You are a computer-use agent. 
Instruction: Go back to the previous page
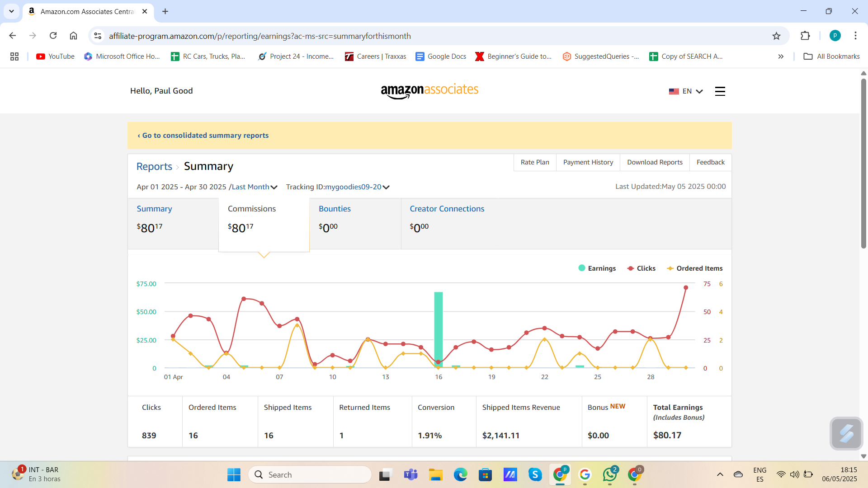tap(13, 36)
